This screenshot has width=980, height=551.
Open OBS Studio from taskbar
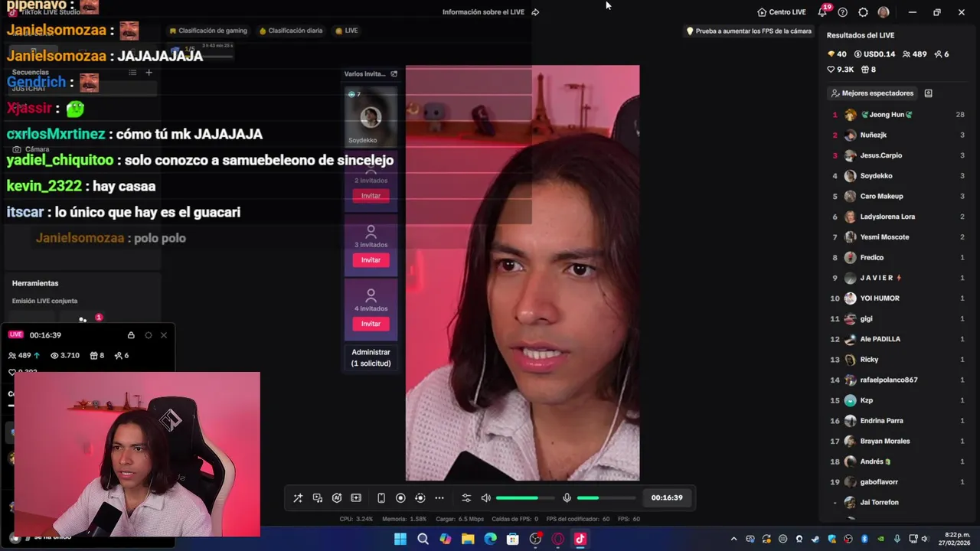click(535, 539)
